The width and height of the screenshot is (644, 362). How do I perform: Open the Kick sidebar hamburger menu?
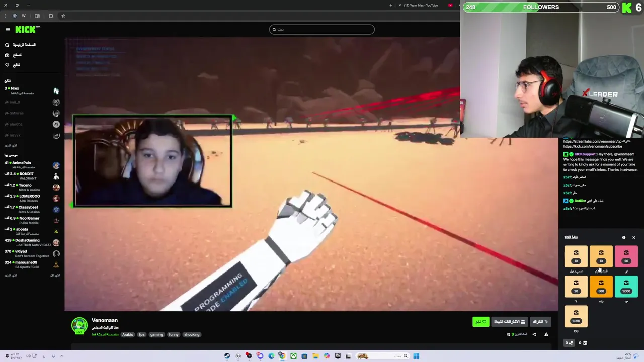click(x=8, y=30)
